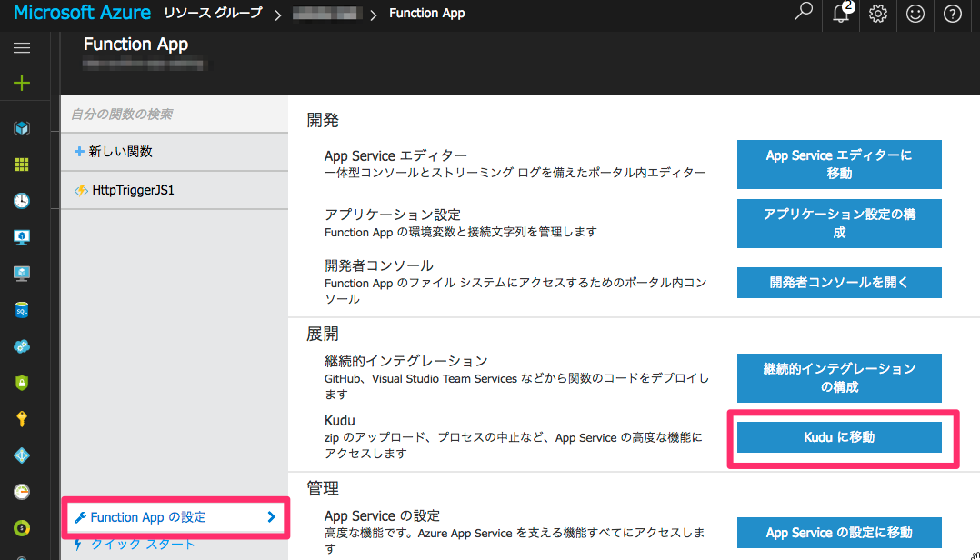Image resolution: width=980 pixels, height=560 pixels.
Task: Click the Kudu に移動 button
Action: (838, 436)
